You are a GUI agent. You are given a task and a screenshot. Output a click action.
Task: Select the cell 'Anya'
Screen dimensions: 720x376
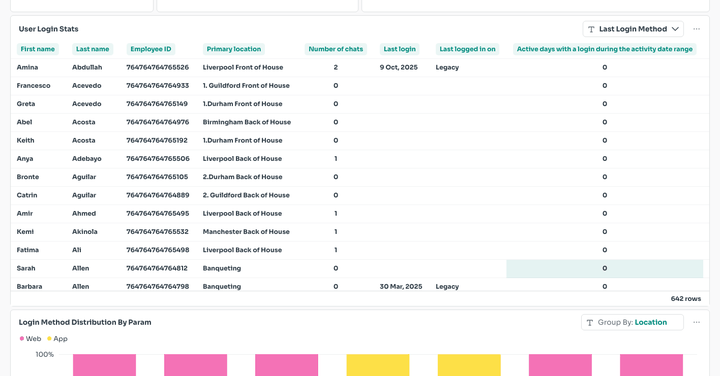pyautogui.click(x=25, y=159)
